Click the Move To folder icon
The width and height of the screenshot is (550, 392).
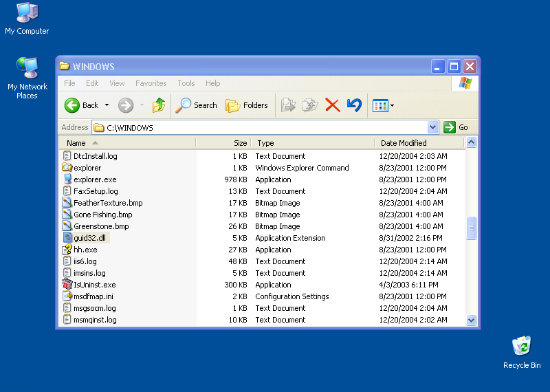click(288, 105)
